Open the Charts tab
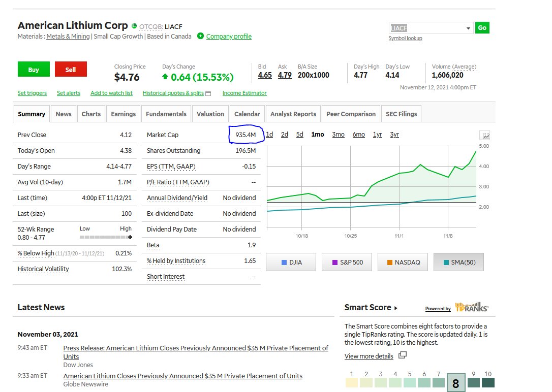Screen dimensions: 552x392 click(91, 114)
